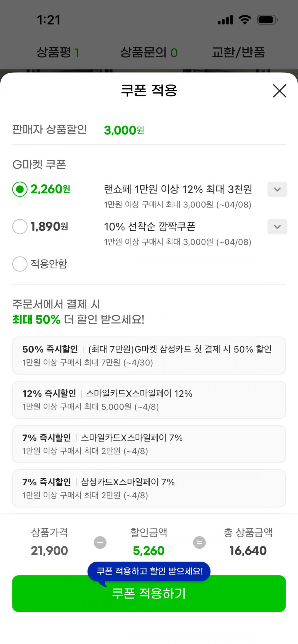The height and width of the screenshot is (644, 298).
Task: Open the 교환/반품 tab
Action: point(238,52)
